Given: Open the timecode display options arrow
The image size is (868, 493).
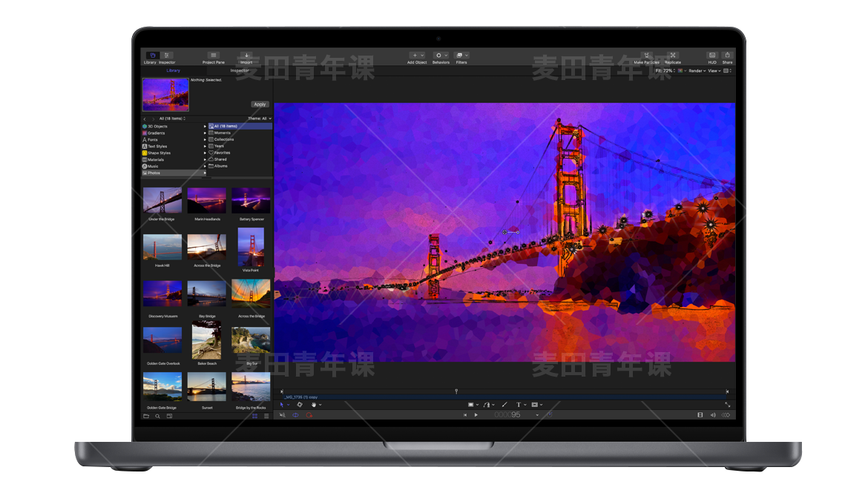Looking at the screenshot, I should click(537, 415).
